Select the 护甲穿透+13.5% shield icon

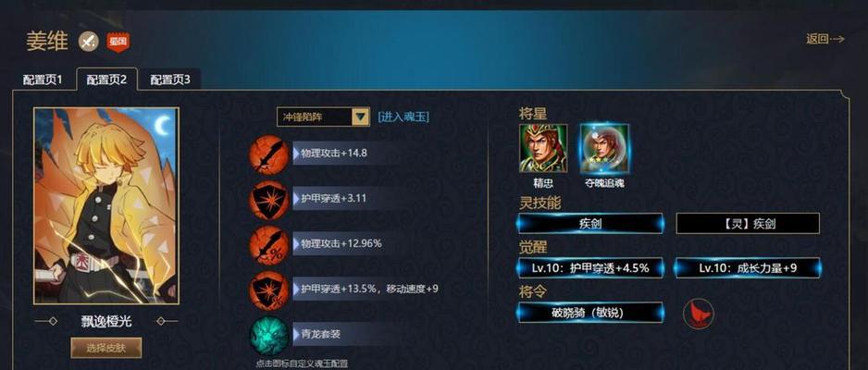click(x=268, y=290)
